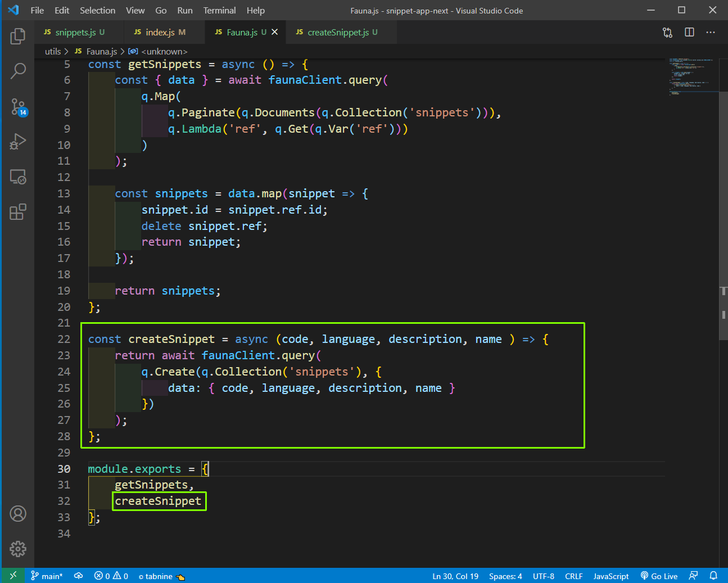This screenshot has width=728, height=583.
Task: Click 'q.Paginate' on line 8
Action: [x=201, y=112]
